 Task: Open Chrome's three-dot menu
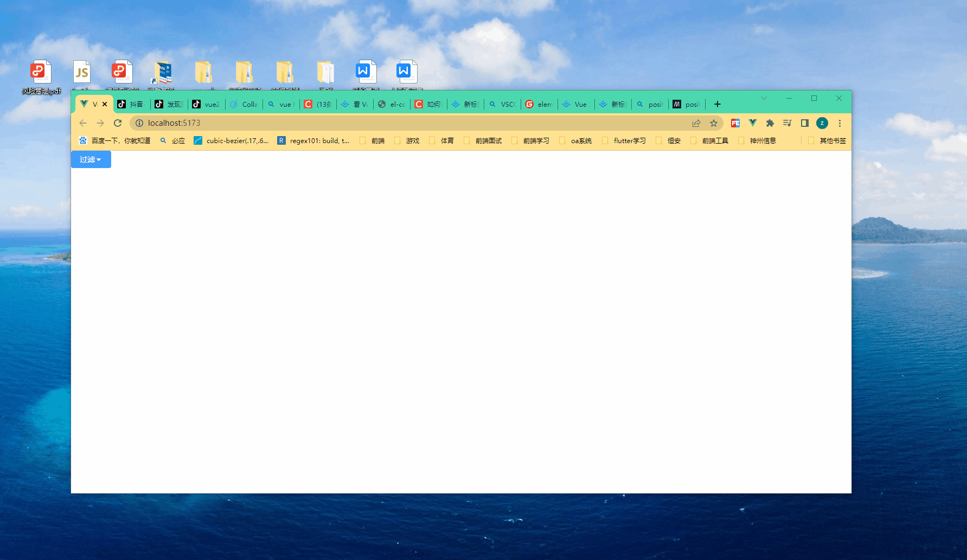[x=840, y=123]
